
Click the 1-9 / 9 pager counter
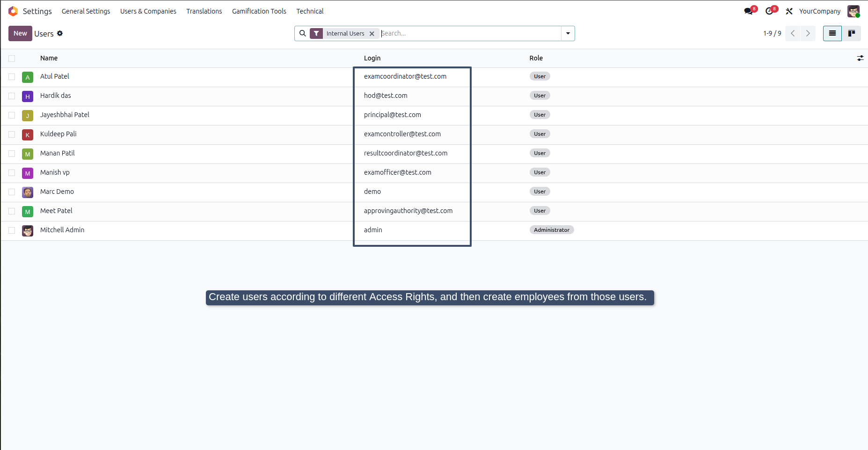click(x=772, y=33)
